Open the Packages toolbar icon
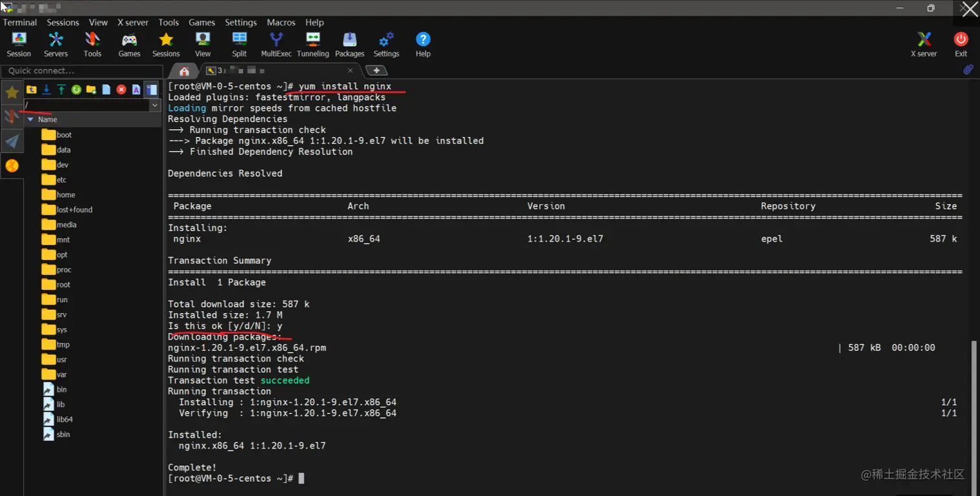The height and width of the screenshot is (496, 980). click(x=349, y=45)
